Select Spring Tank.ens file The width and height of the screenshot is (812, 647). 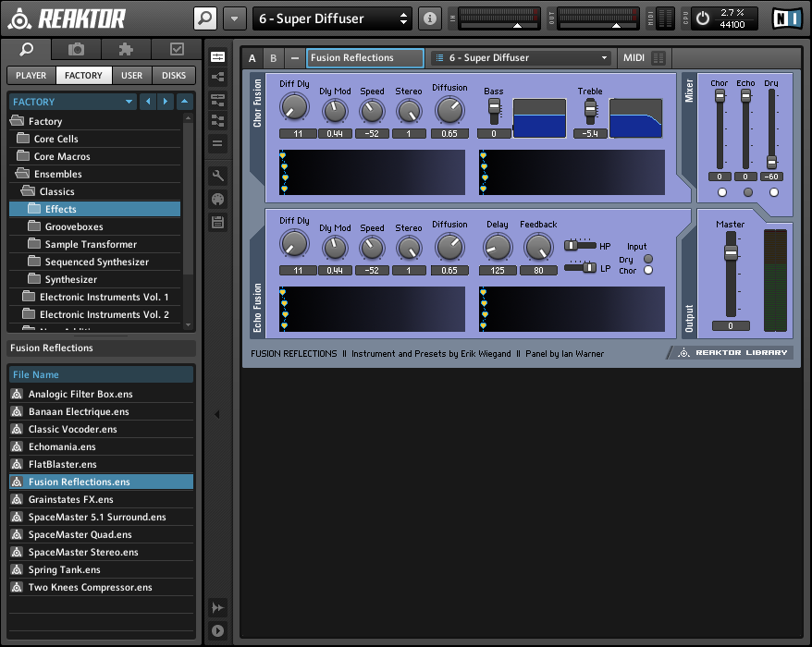tap(101, 570)
